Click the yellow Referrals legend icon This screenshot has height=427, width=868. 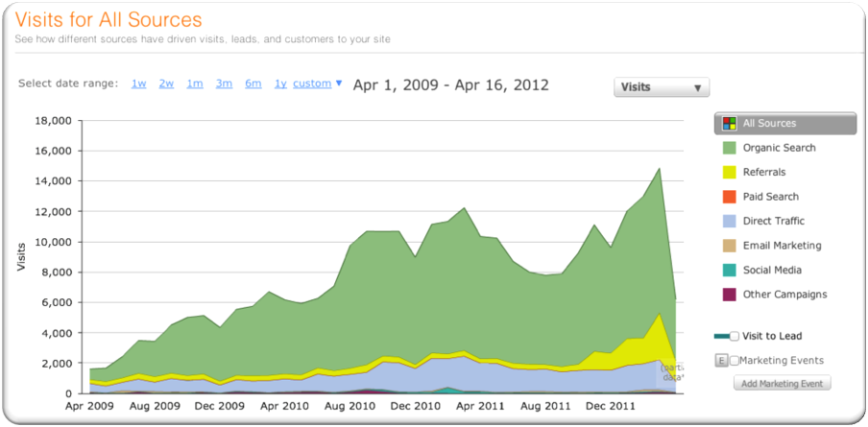pyautogui.click(x=729, y=173)
